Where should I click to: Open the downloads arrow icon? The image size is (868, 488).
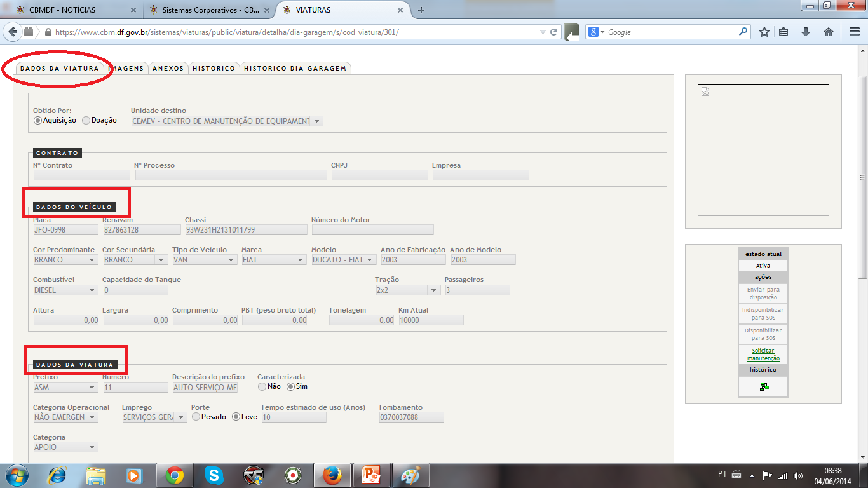click(806, 32)
